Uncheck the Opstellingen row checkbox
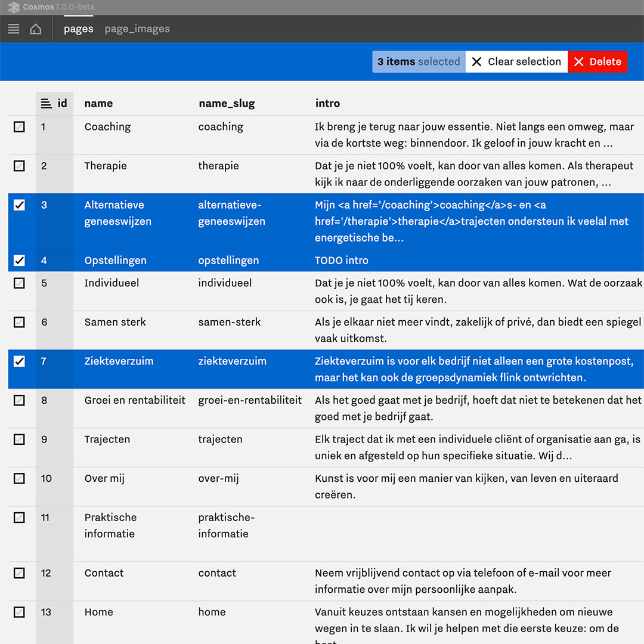 pos(20,261)
